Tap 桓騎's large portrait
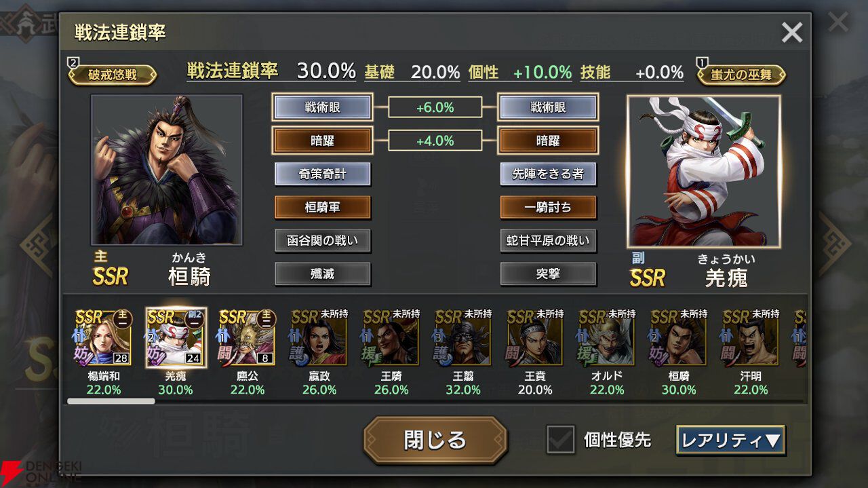 pyautogui.click(x=167, y=170)
